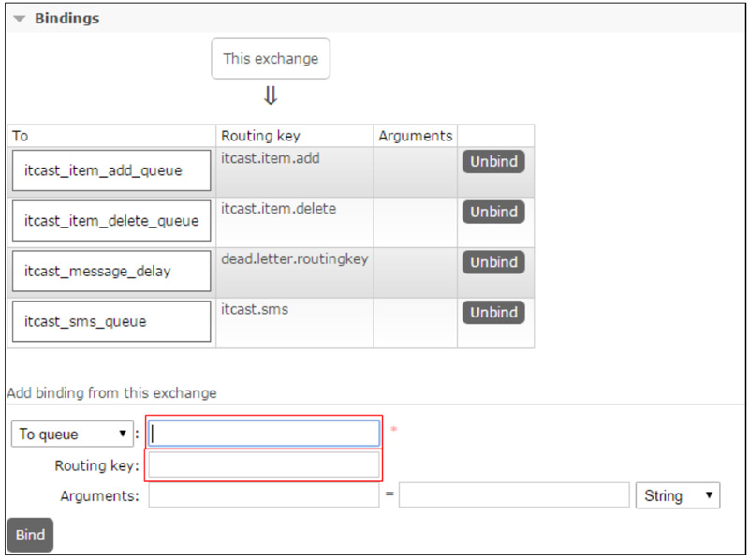
Task: Open the To queue dropdown
Action: coord(72,434)
